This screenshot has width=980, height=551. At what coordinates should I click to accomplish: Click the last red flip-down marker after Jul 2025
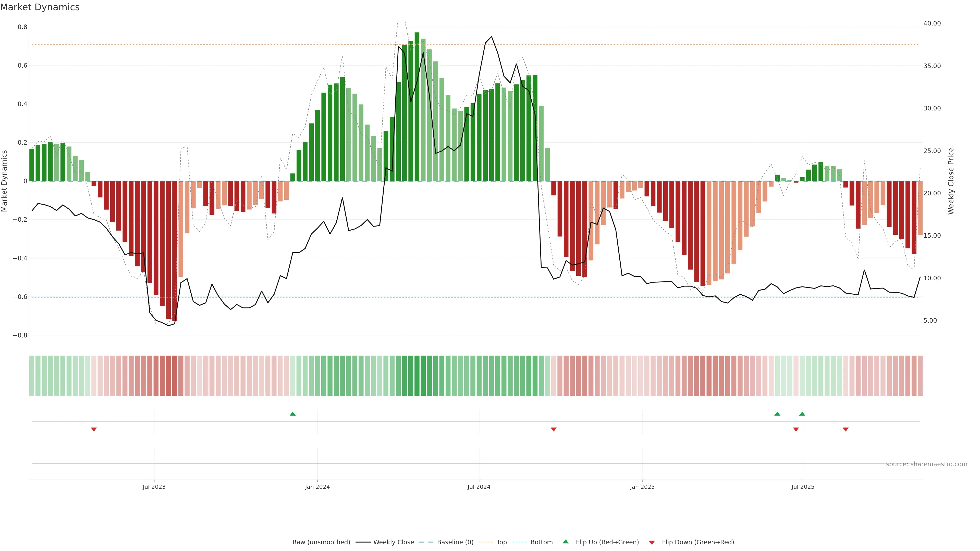(845, 429)
